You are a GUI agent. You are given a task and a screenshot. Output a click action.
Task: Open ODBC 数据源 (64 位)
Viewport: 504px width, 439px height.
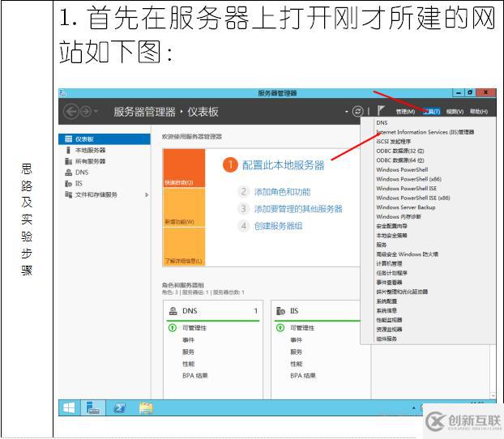(x=400, y=160)
